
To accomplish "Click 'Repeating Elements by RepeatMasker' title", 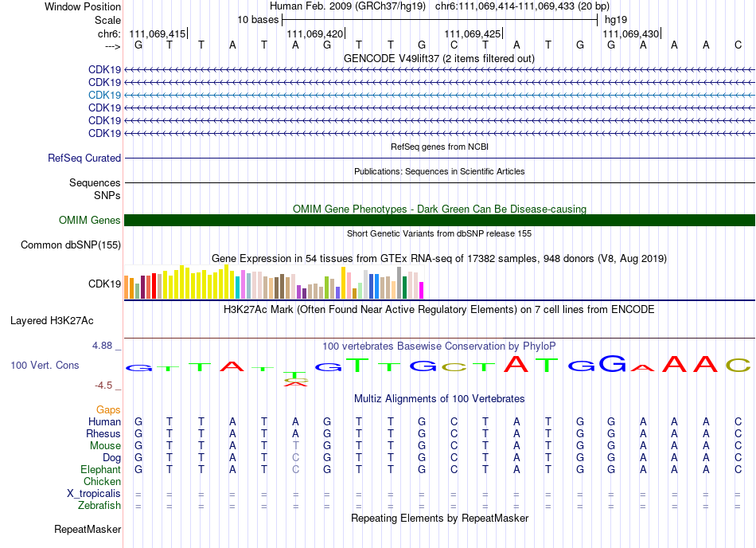I will (x=439, y=518).
